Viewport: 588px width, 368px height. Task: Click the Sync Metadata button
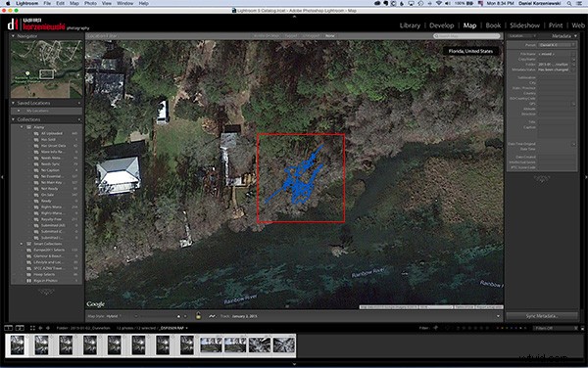(542, 316)
